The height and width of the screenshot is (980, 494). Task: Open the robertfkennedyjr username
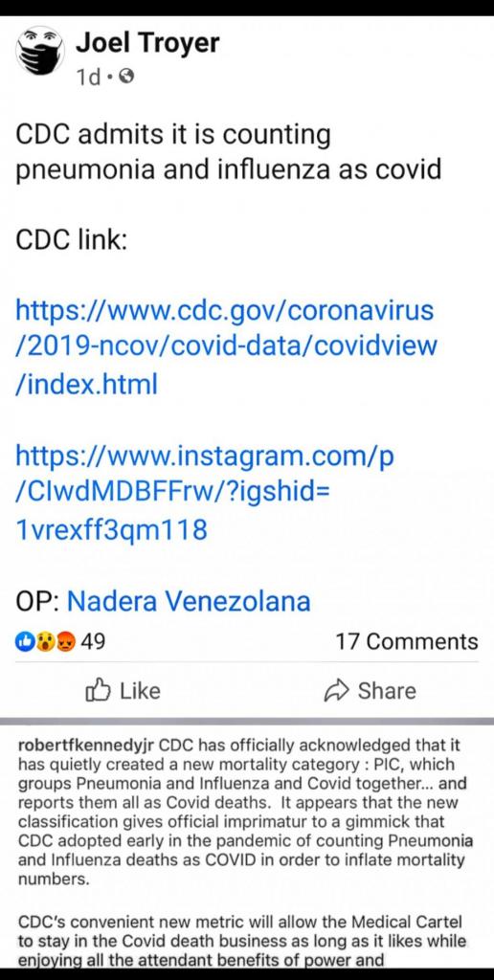(x=86, y=746)
